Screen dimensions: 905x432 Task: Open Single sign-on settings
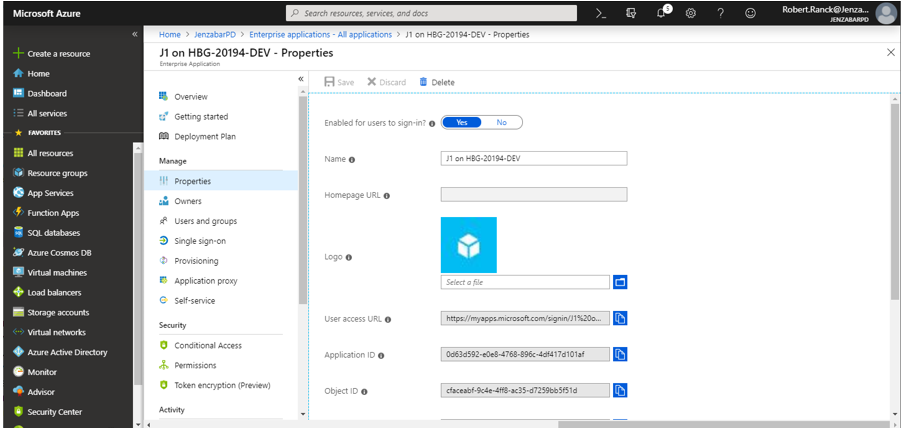click(x=199, y=241)
